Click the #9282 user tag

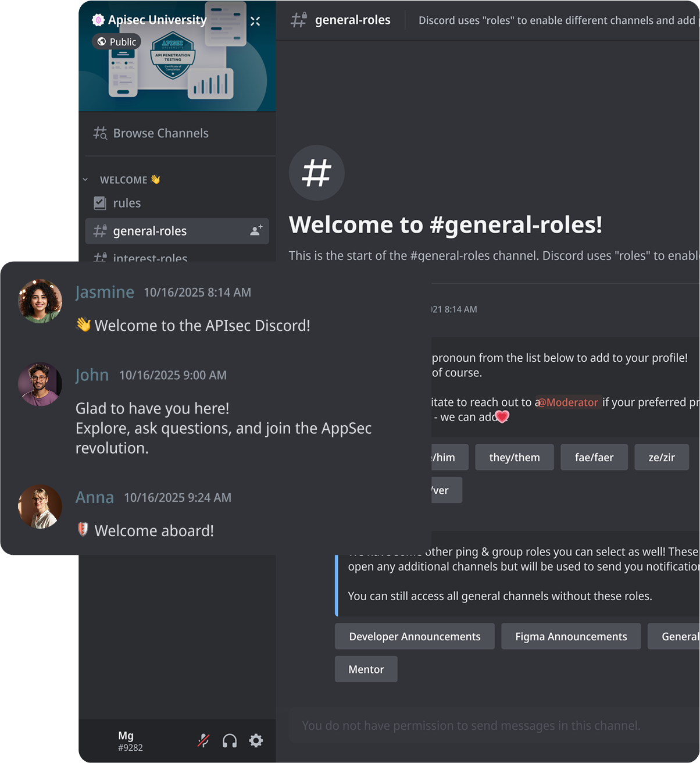(x=130, y=748)
